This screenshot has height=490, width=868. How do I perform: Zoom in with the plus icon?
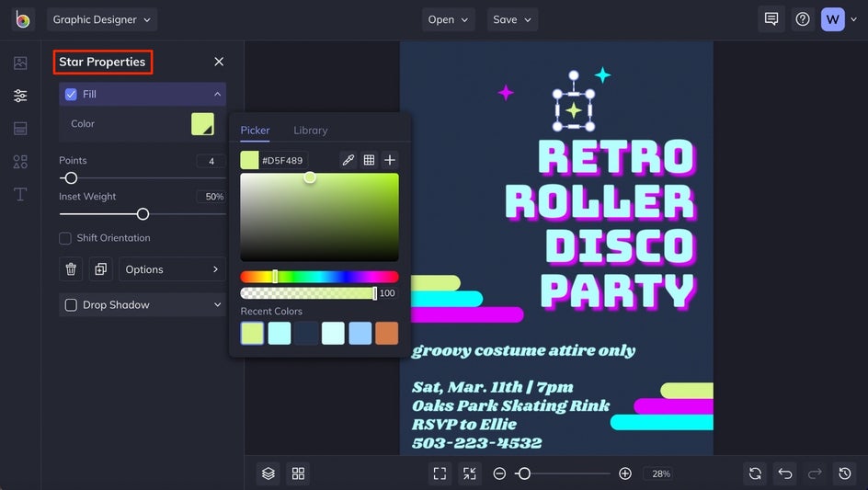[625, 473]
